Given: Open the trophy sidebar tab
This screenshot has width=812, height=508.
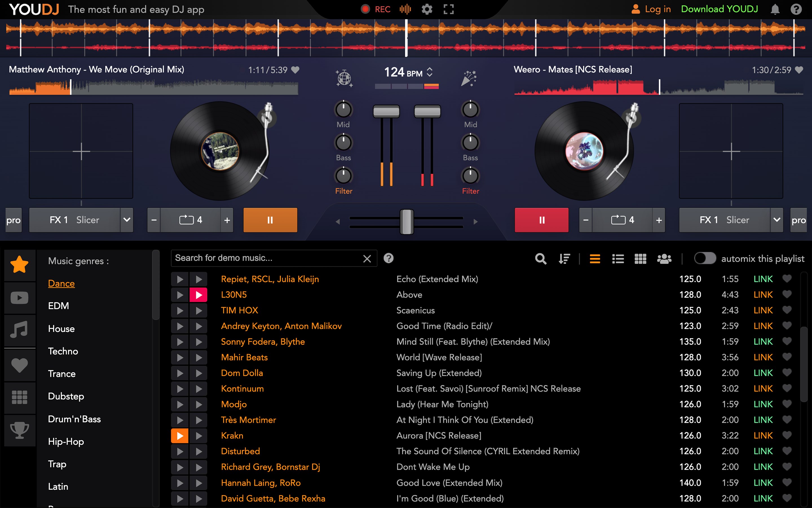Looking at the screenshot, I should (x=19, y=430).
